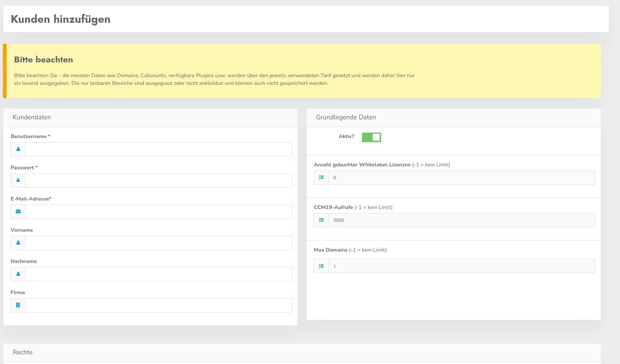Click the Rechte section header

click(23, 352)
